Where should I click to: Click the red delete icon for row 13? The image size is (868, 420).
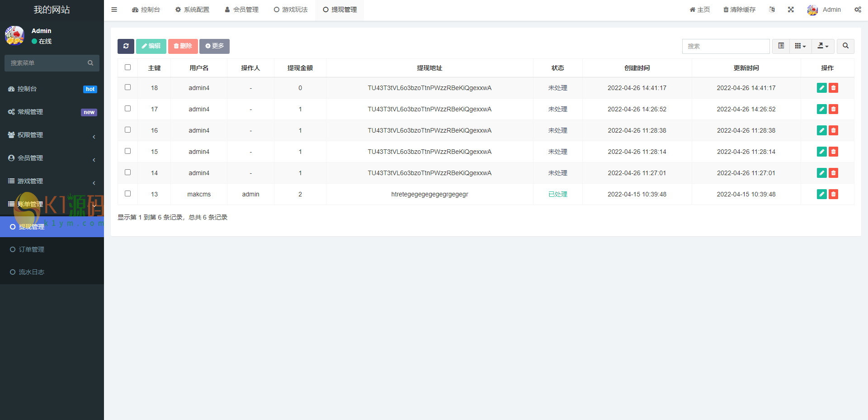coord(833,194)
